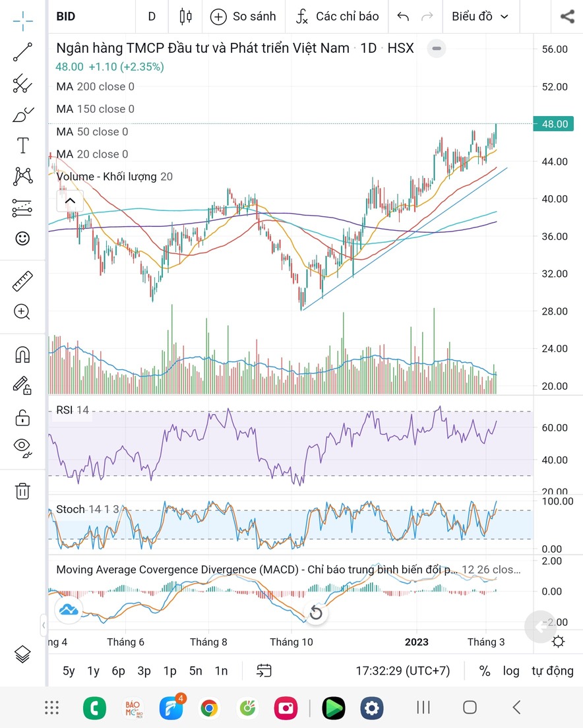The width and height of the screenshot is (583, 728).
Task: Open the object tree layers icon
Action: point(22,654)
